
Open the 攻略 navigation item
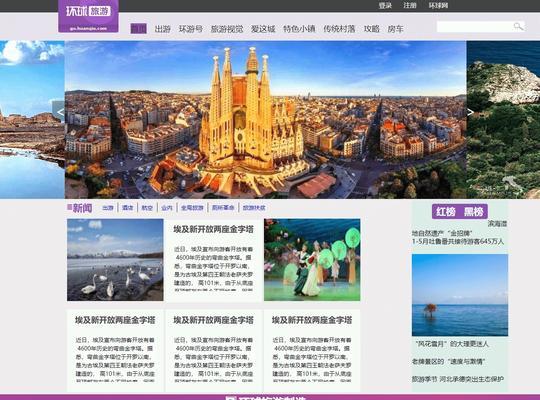tap(372, 29)
